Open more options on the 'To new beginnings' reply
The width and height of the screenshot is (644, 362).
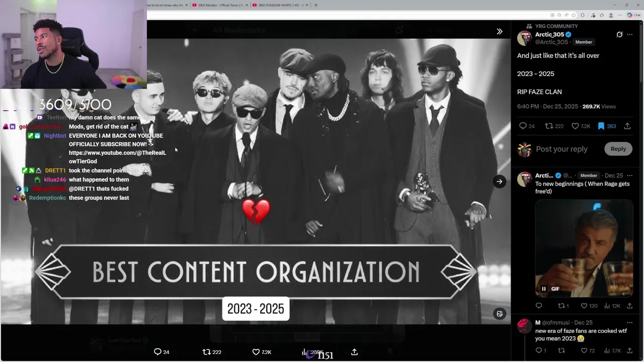[629, 175]
